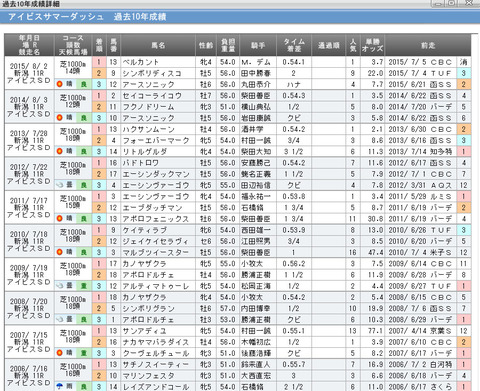Click the winning time 0.56.2
Screen dimensions: 480x391
point(294,264)
